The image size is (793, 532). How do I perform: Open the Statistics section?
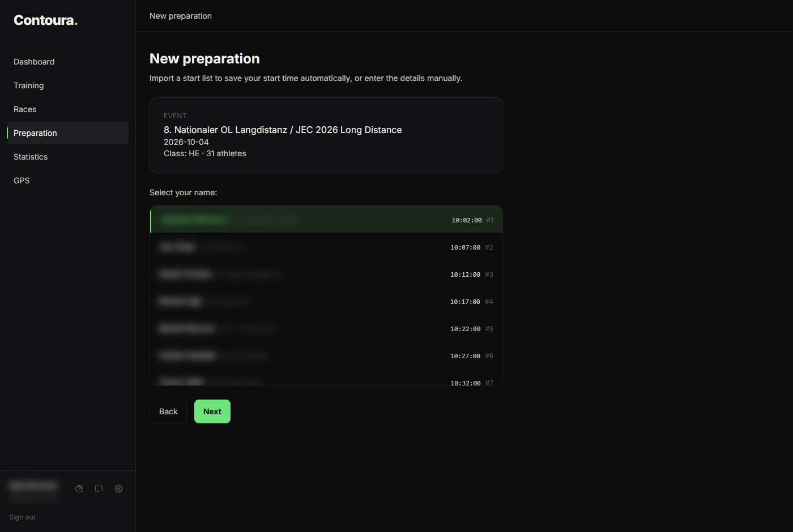(x=67, y=157)
